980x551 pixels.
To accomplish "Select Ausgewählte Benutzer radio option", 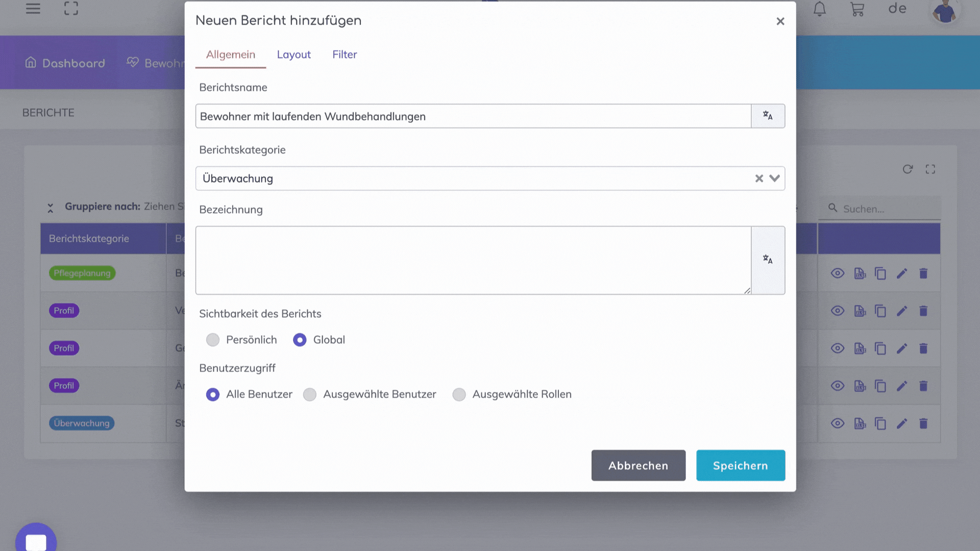I will (x=310, y=394).
